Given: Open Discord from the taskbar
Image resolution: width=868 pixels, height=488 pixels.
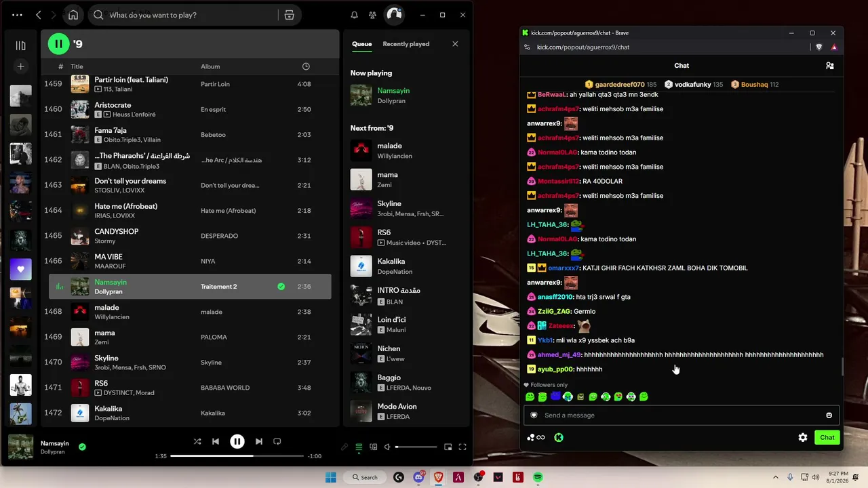Looking at the screenshot, I should [418, 477].
